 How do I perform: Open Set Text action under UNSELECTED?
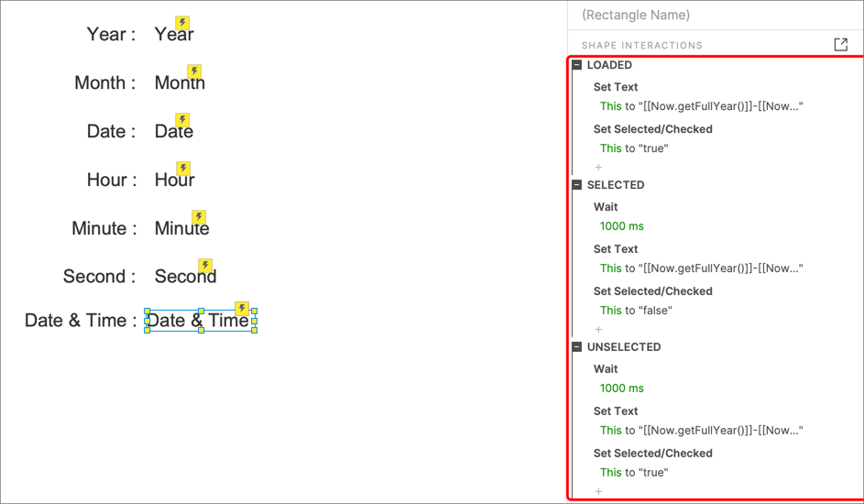(616, 411)
